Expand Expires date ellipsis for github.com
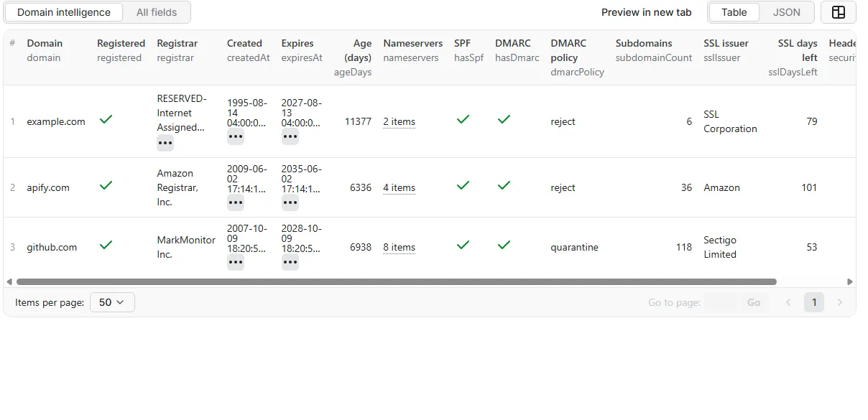This screenshot has width=868, height=420. (x=290, y=263)
